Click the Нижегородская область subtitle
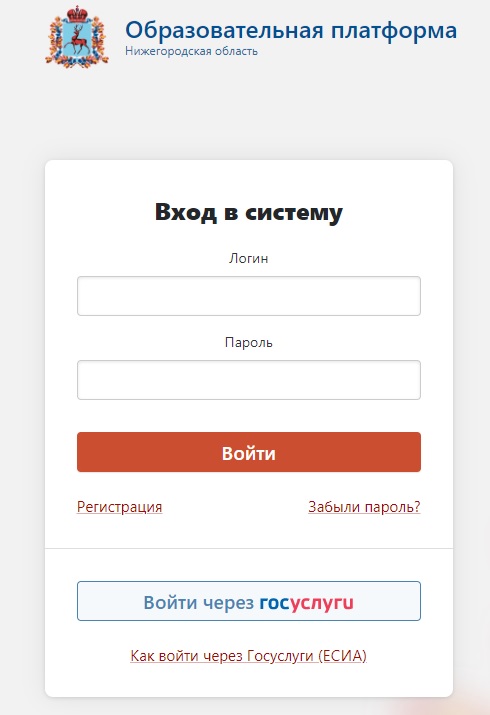 tap(191, 51)
